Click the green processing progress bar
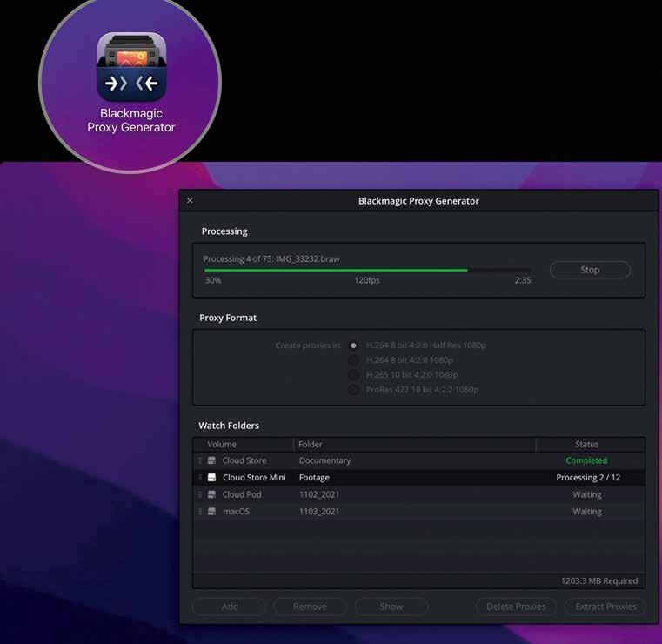The height and width of the screenshot is (644, 662). (x=367, y=270)
